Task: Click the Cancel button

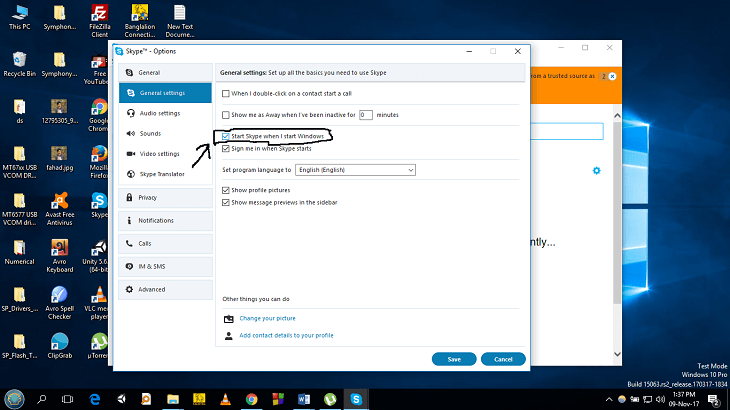Action: pyautogui.click(x=503, y=359)
